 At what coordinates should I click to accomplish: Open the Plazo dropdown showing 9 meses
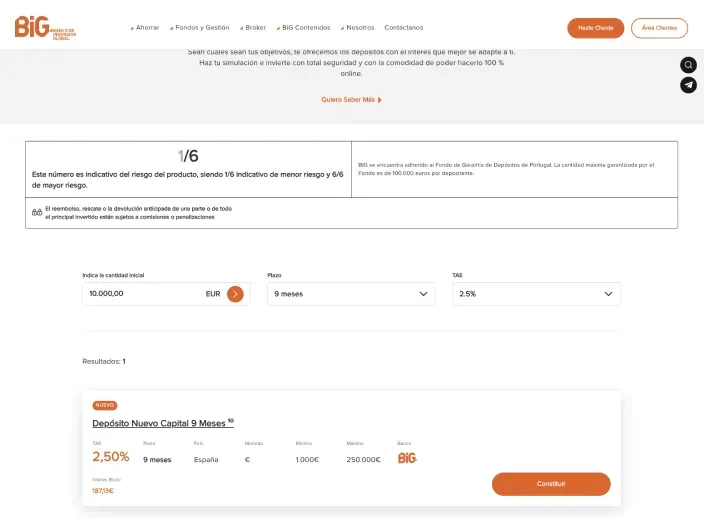[x=351, y=294]
